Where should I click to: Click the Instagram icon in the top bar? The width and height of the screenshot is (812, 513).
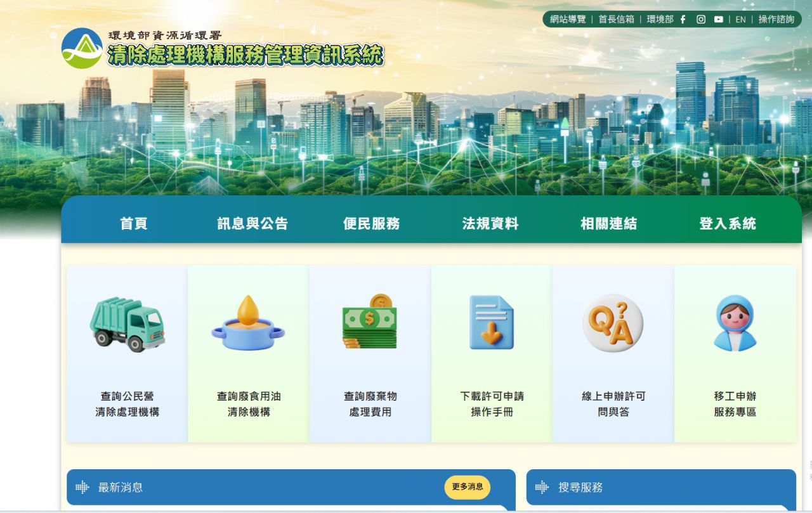pyautogui.click(x=700, y=19)
